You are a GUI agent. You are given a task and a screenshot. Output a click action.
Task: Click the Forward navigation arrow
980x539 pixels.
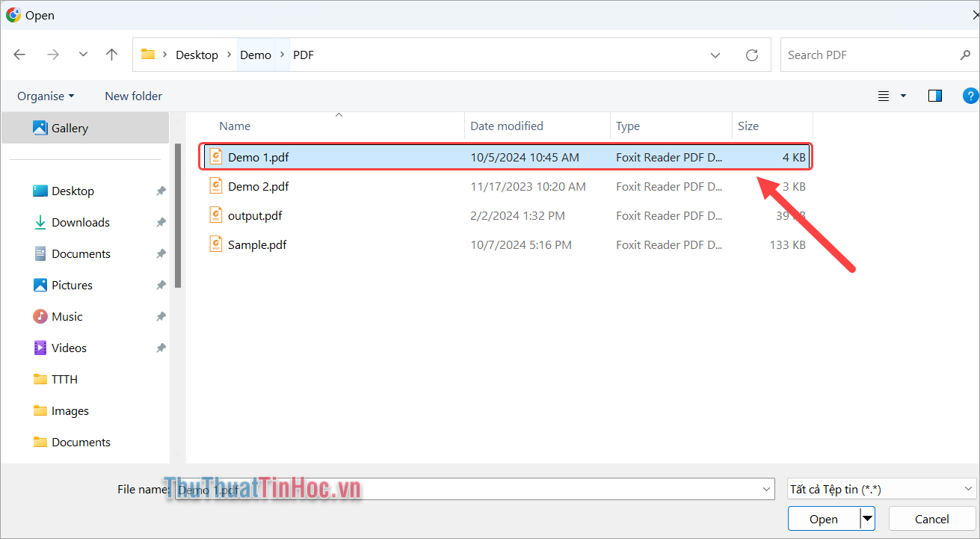point(52,55)
